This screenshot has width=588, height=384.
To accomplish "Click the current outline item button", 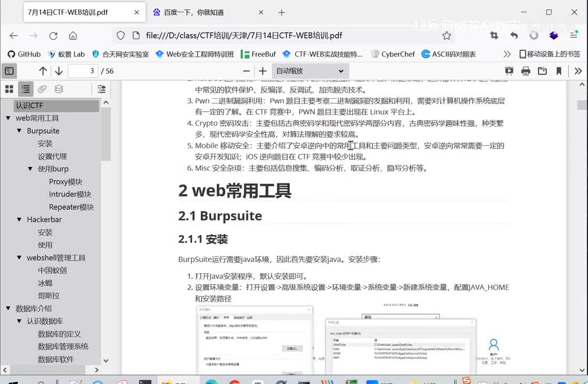I will (101, 89).
